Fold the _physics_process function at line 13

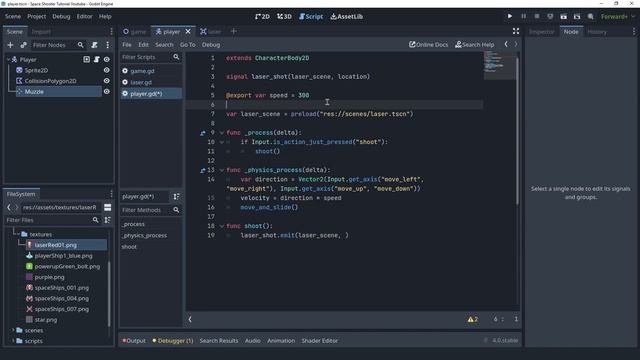(x=222, y=170)
